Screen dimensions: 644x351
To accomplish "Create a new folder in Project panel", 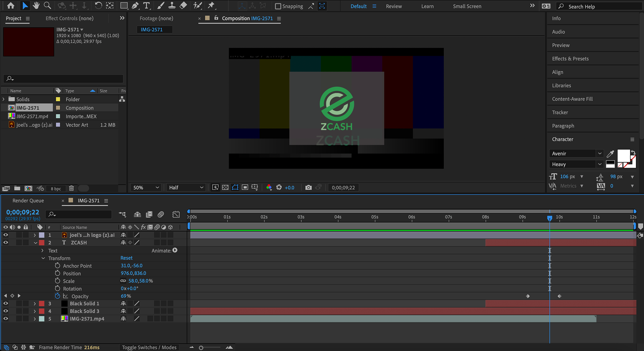I will click(17, 188).
